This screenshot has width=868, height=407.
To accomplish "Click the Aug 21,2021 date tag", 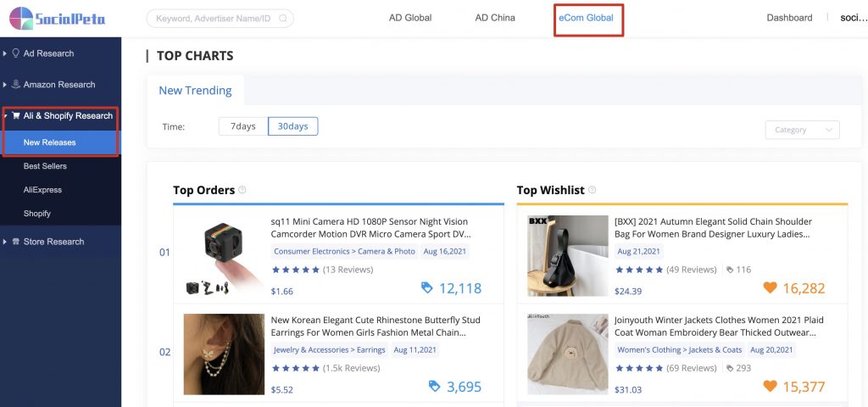I will (x=639, y=251).
